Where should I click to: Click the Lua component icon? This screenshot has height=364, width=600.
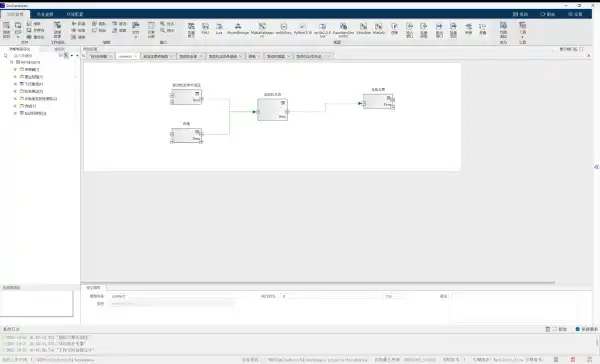219,27
